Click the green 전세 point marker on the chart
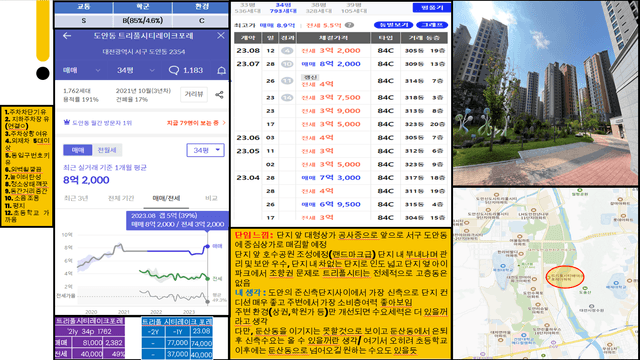The width and height of the screenshot is (640, 360). (x=208, y=278)
